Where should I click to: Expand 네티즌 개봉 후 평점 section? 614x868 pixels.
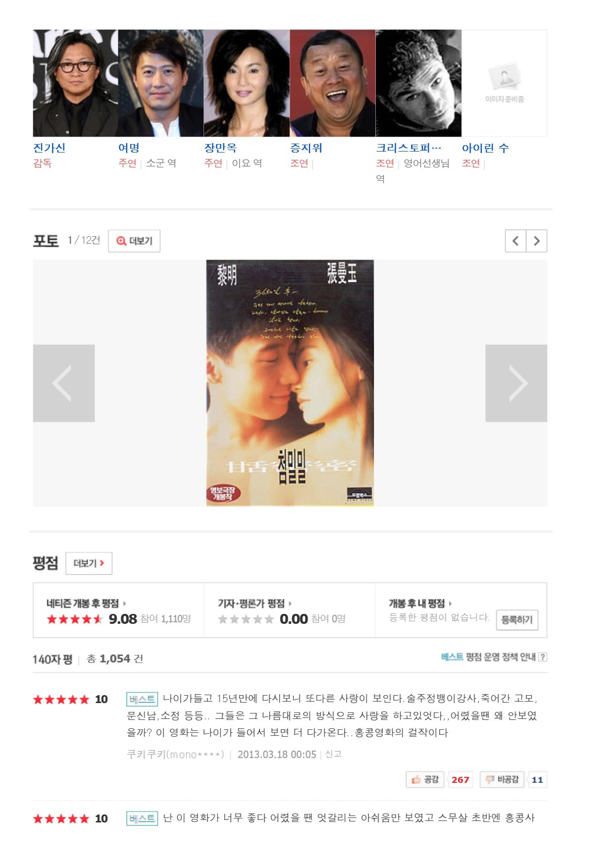pyautogui.click(x=86, y=603)
